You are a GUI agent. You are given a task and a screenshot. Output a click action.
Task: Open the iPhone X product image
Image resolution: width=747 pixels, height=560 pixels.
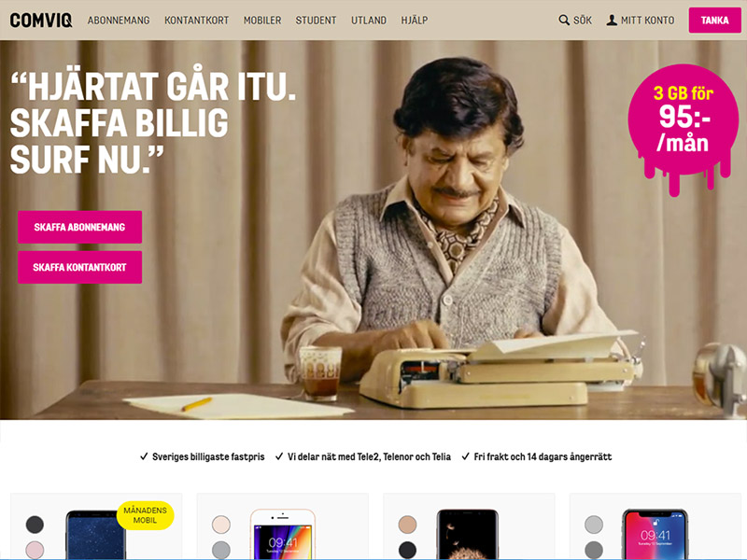pos(655,534)
